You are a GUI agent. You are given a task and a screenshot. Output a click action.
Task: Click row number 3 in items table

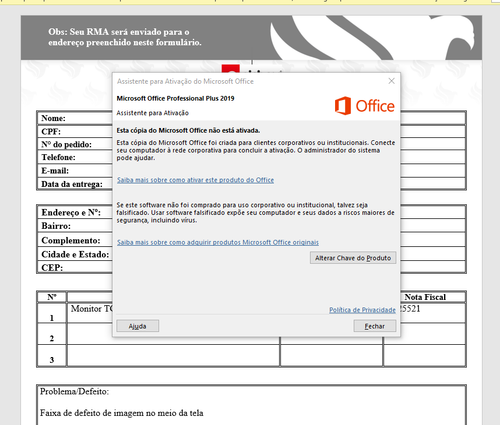click(x=52, y=360)
